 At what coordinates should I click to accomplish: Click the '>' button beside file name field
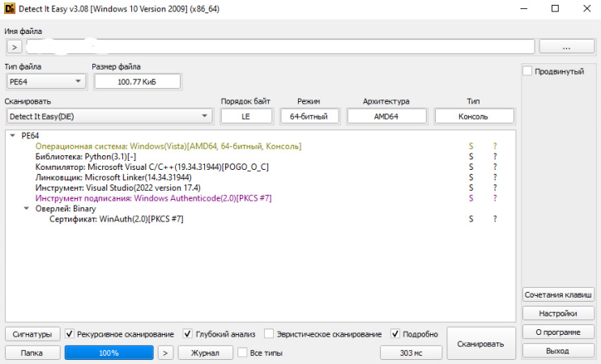point(14,46)
